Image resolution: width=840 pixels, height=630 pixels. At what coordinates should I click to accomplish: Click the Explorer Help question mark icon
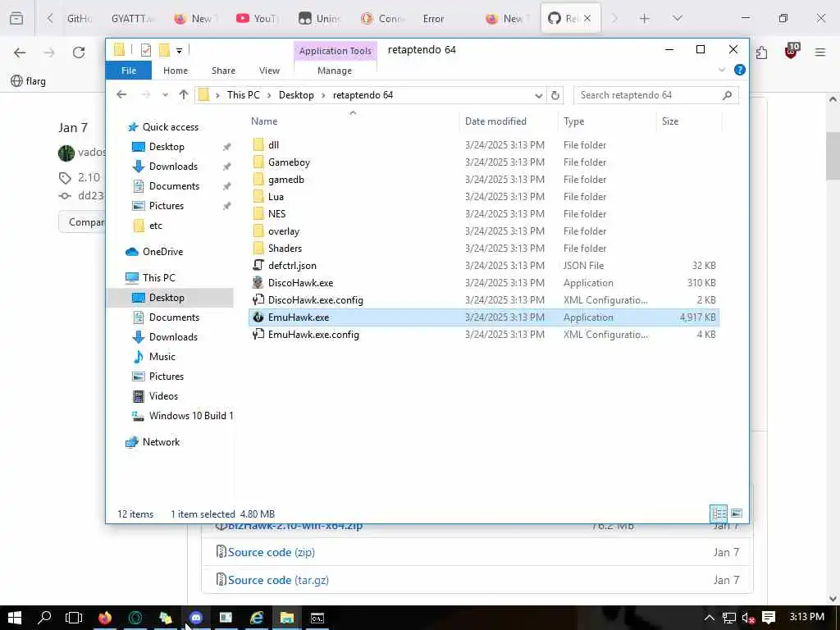740,71
